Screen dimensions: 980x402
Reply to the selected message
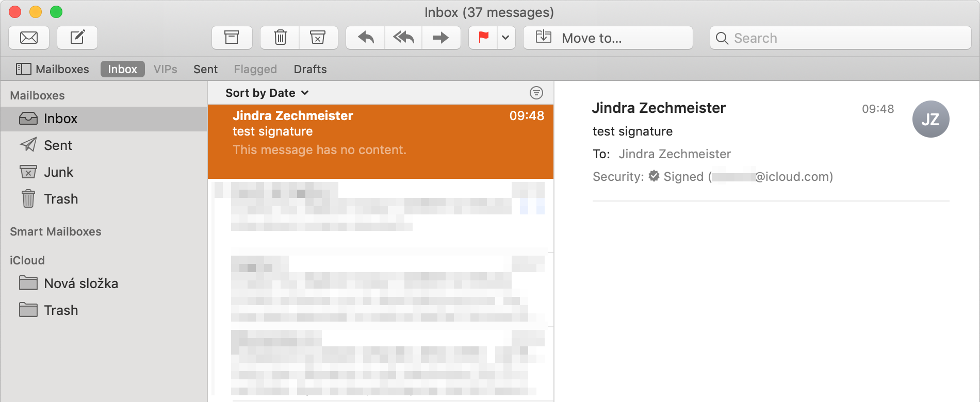[x=366, y=38]
